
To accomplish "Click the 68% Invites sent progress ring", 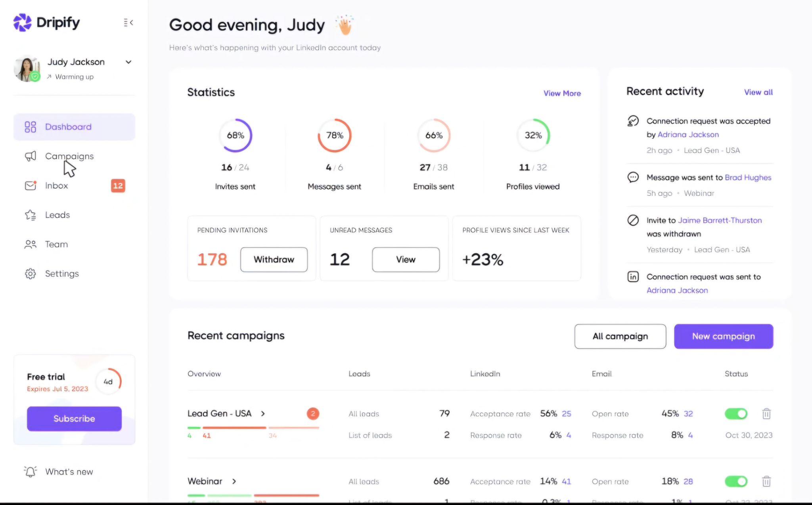I will (236, 135).
